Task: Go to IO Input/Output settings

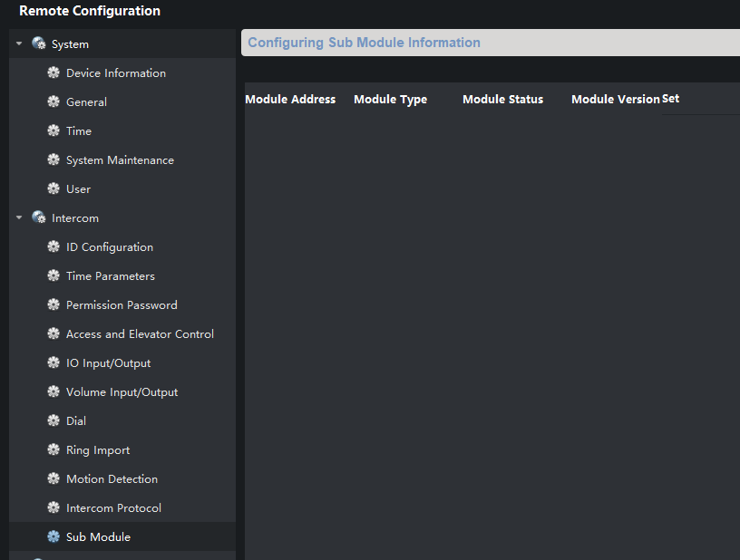Action: point(109,363)
